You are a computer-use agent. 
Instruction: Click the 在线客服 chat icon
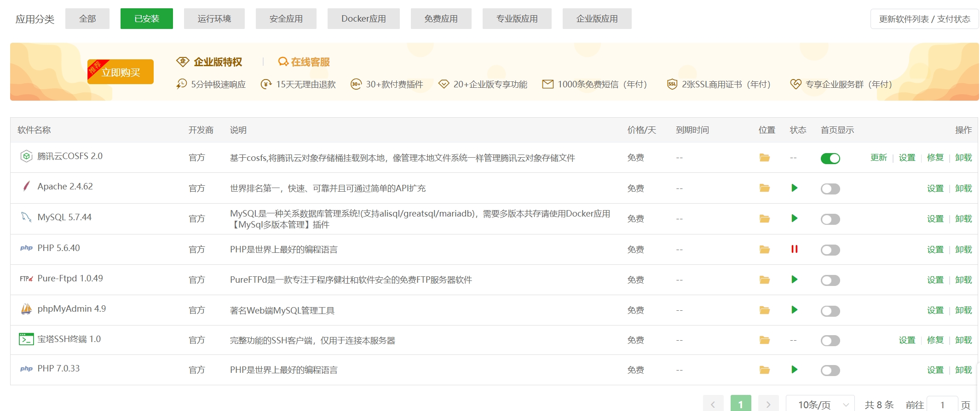tap(283, 62)
